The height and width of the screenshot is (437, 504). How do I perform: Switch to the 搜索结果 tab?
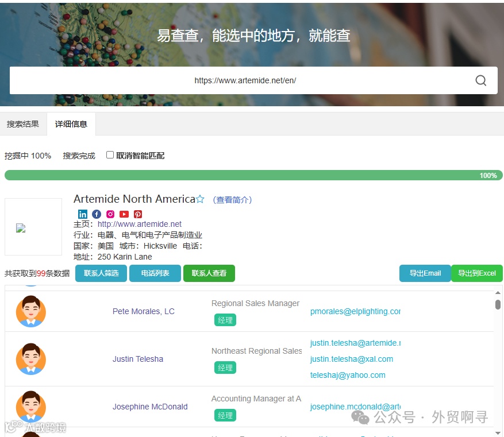point(23,124)
